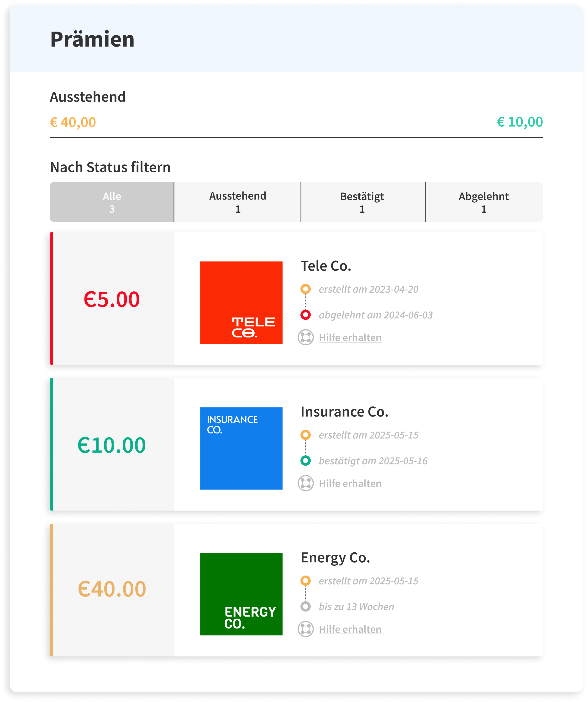Image resolution: width=588 pixels, height=702 pixels.
Task: Click the orange 'erstellt' dot for Tele Co.
Action: [x=305, y=289]
